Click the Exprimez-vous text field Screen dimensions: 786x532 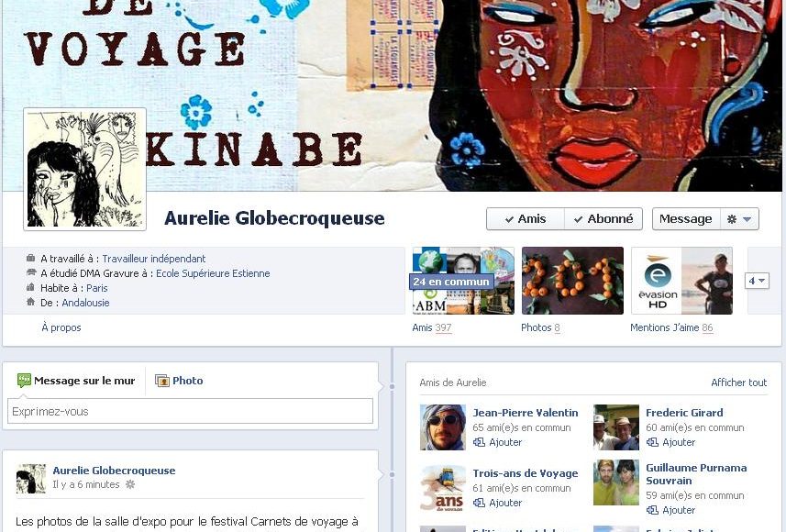190,411
